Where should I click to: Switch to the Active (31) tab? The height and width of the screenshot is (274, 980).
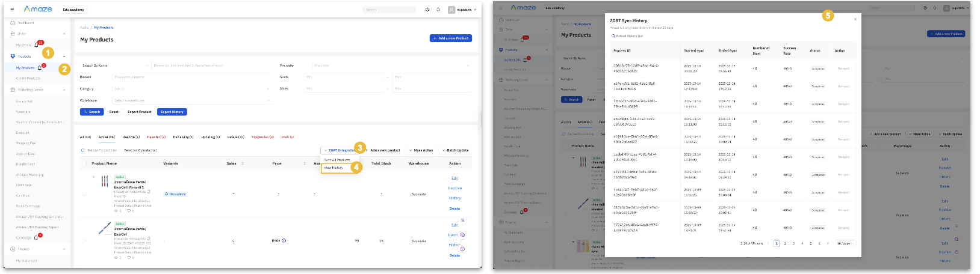click(x=107, y=137)
